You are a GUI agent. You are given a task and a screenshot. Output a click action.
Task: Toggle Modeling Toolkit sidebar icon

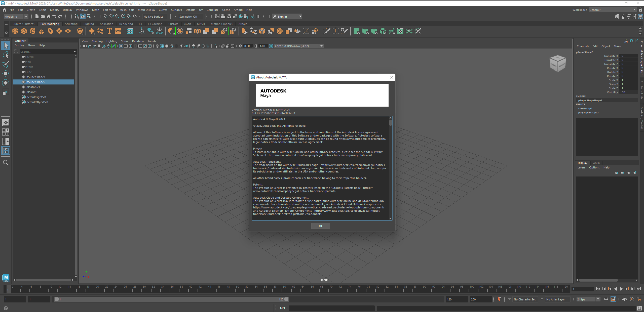(x=617, y=17)
